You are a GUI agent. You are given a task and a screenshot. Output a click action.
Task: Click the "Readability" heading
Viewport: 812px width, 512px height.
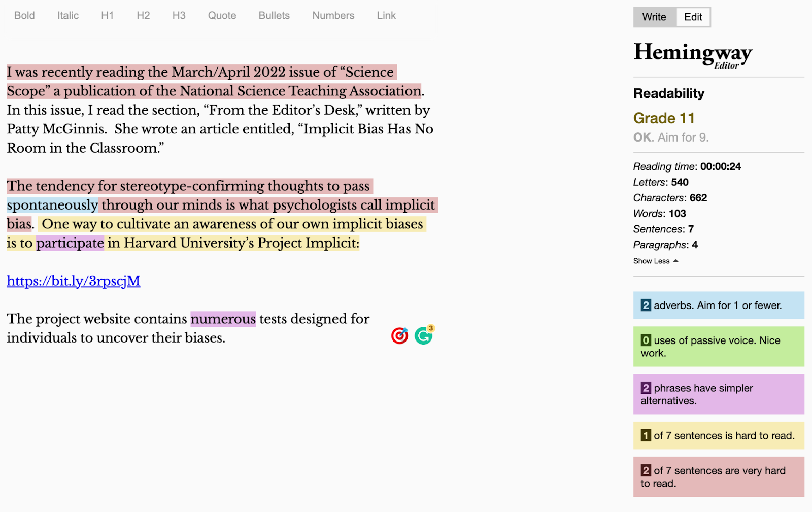tap(669, 93)
